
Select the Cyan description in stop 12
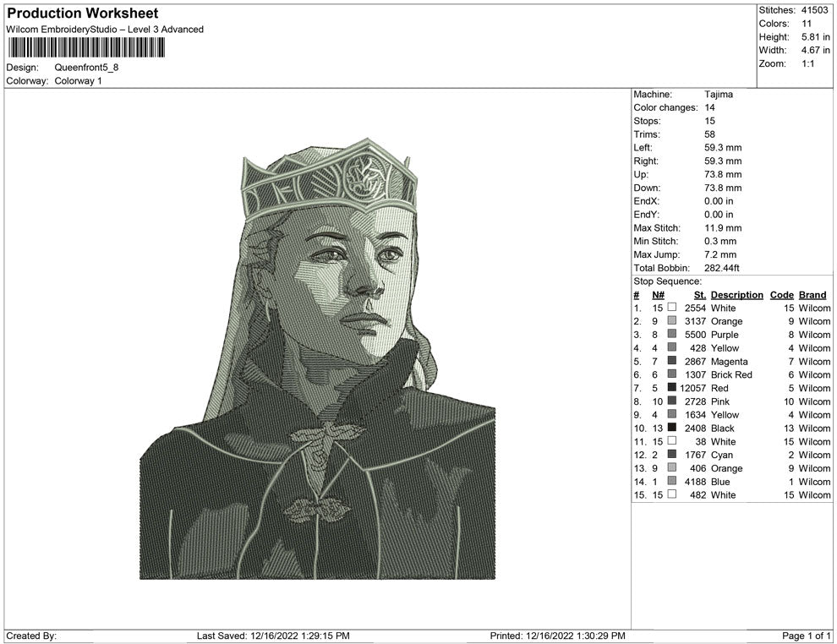point(722,455)
